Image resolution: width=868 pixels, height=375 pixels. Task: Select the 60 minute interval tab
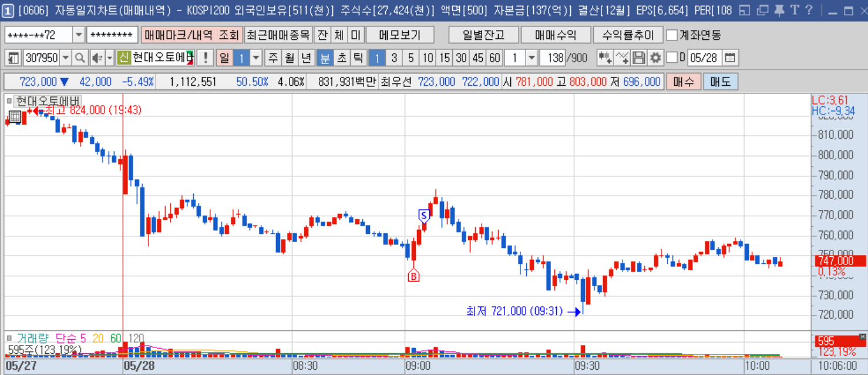[495, 58]
